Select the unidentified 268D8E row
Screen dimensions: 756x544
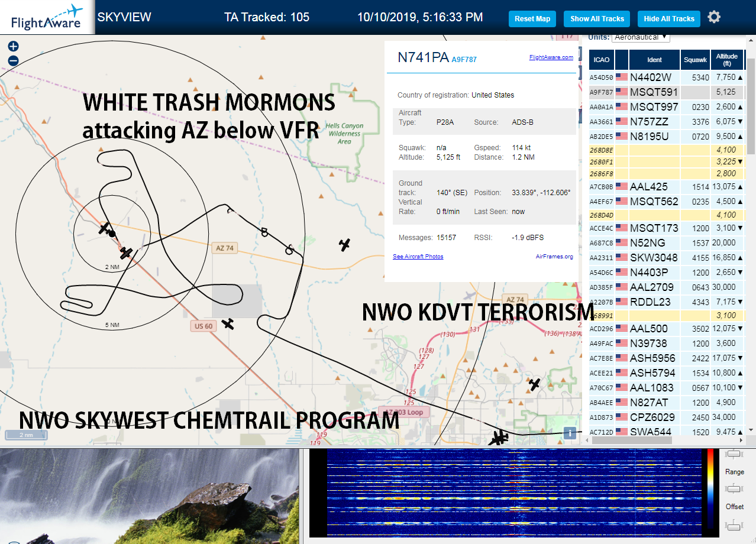point(666,150)
